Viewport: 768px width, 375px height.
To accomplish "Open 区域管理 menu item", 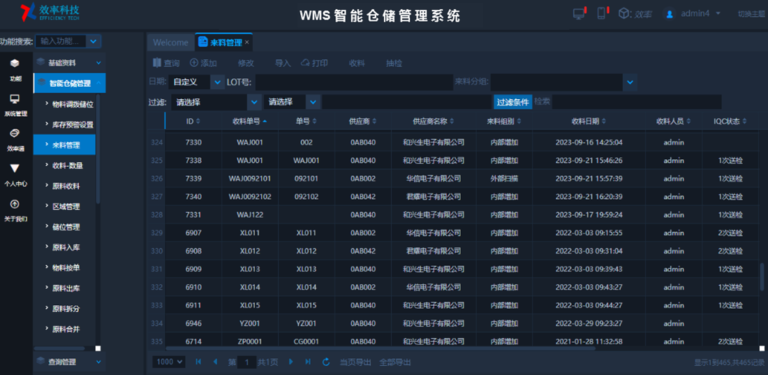I will point(66,207).
